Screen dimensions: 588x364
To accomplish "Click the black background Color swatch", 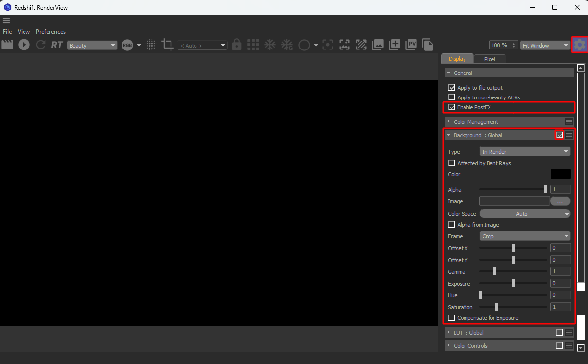I will (561, 174).
